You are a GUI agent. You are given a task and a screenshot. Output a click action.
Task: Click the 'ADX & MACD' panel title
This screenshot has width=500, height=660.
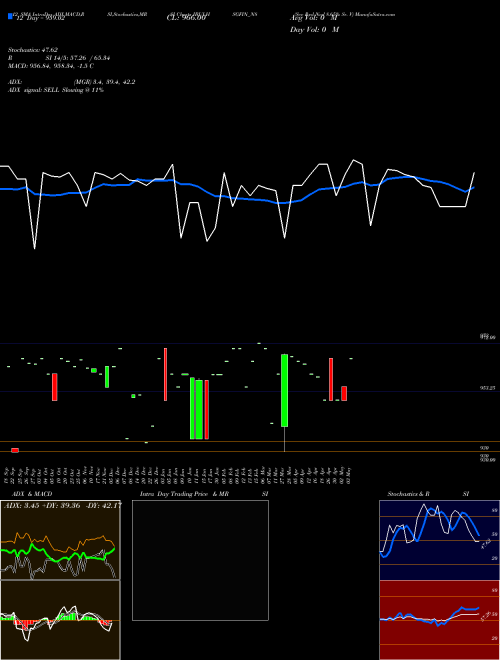point(32,494)
